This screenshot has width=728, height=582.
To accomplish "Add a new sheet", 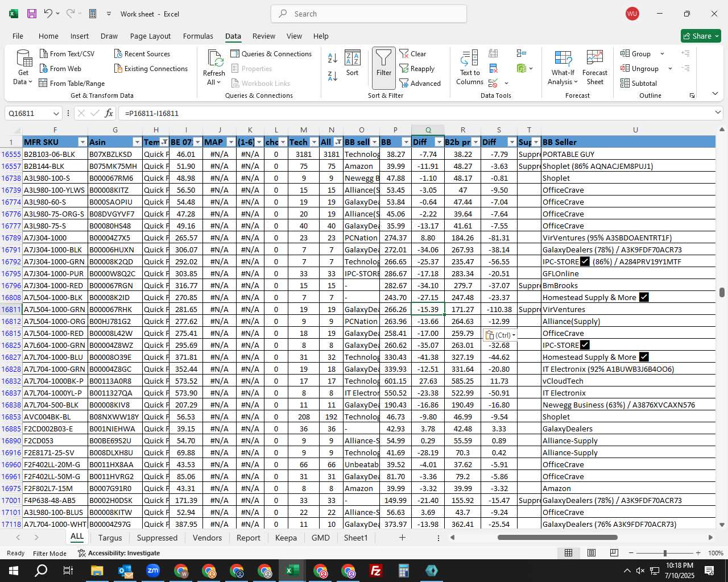I will (402, 537).
